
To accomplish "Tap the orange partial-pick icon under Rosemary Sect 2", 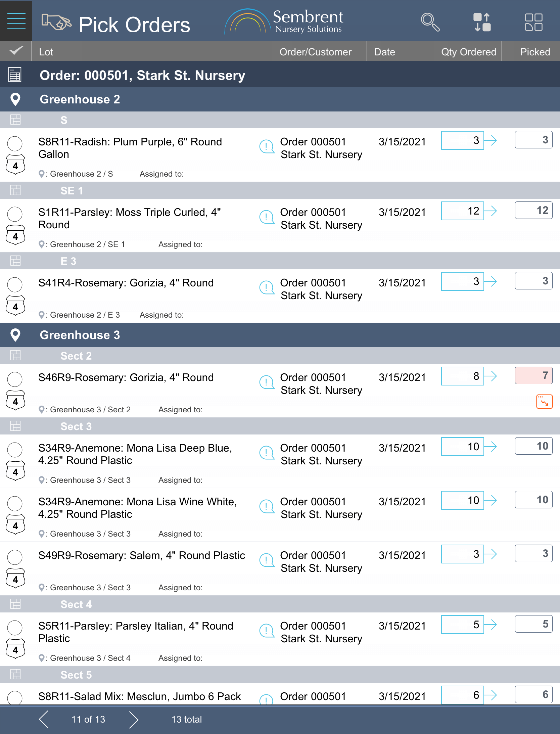I will [544, 402].
